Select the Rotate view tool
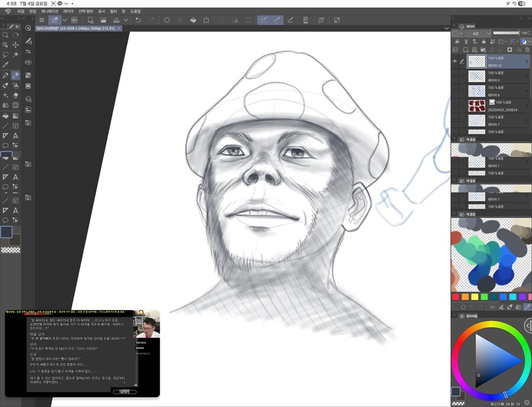This screenshot has width=532, height=407. click(15, 35)
